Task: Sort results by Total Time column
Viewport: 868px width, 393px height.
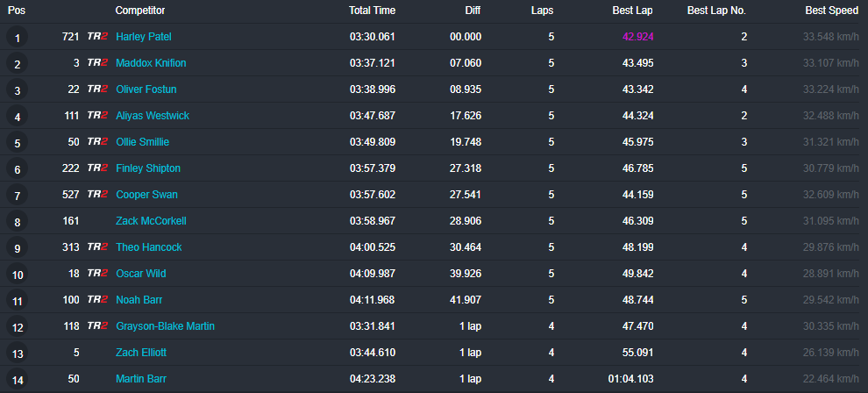Action: (372, 11)
